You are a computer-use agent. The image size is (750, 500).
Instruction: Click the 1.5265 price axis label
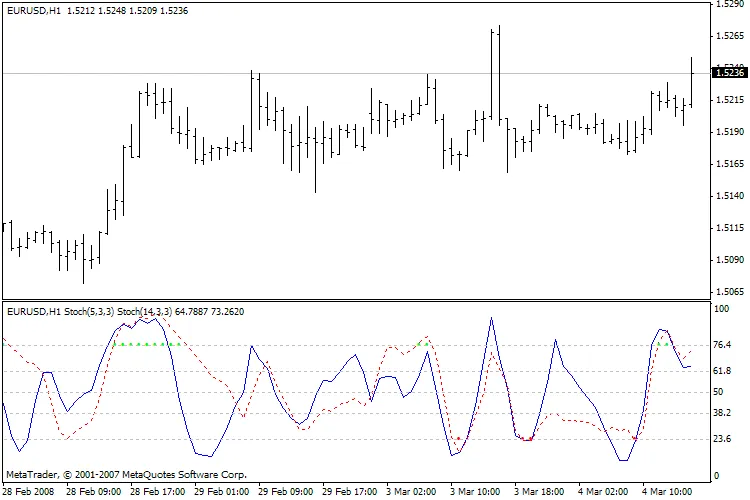click(x=729, y=36)
